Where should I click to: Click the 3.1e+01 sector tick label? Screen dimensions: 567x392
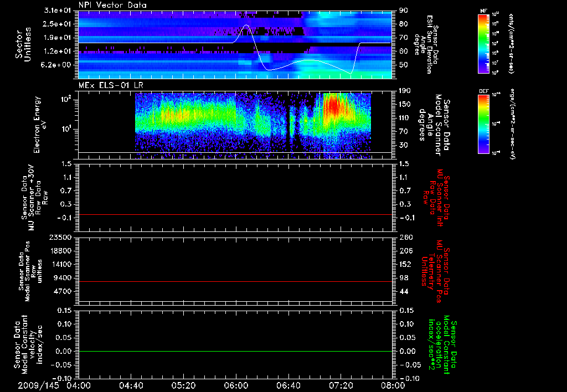(x=59, y=11)
